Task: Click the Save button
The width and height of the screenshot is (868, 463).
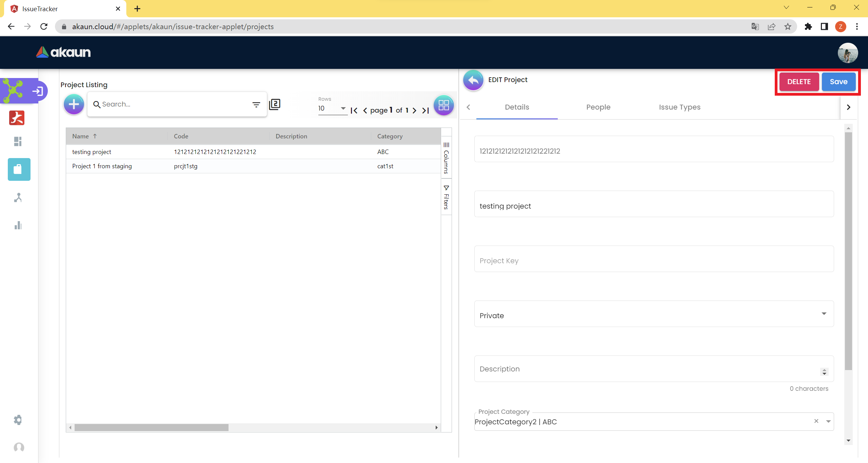Action: coord(839,82)
